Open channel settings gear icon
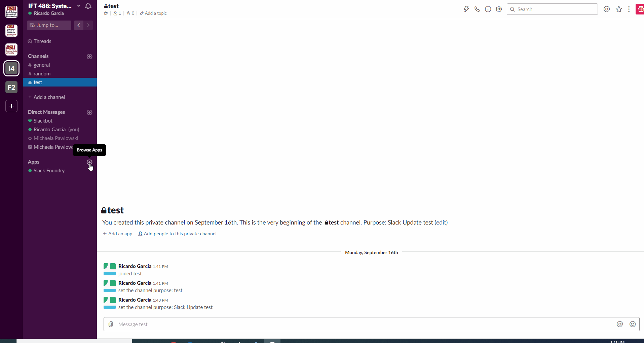Screen dimensions: 644x343 499,9
